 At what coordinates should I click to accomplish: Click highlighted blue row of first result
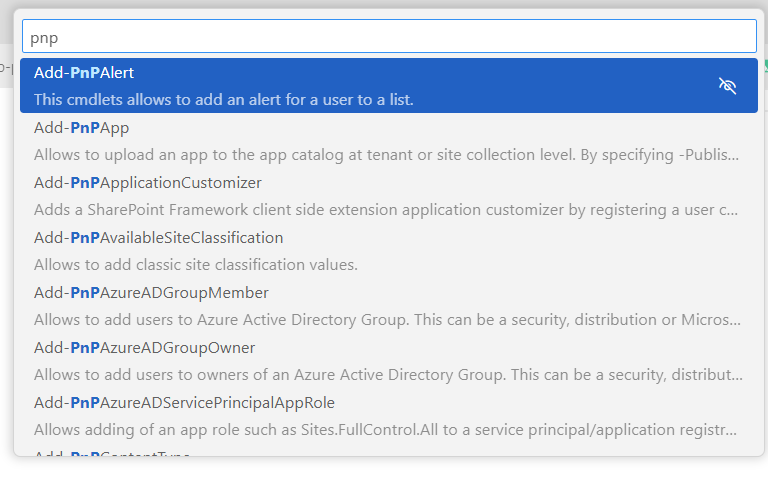coord(388,86)
